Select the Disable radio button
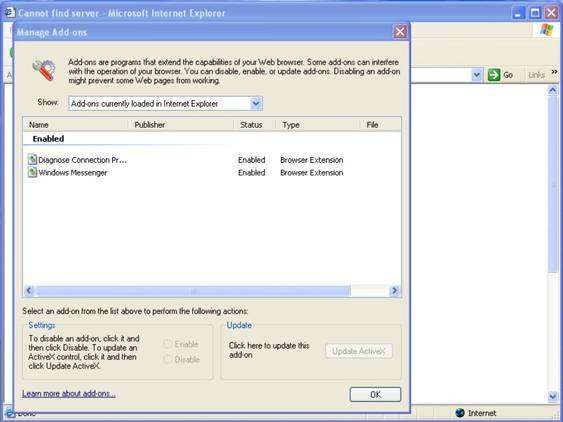 pyautogui.click(x=167, y=359)
